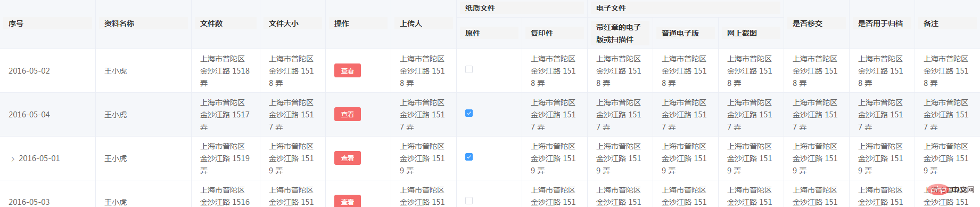Click 查看 button for 2016-05-02 row

pos(348,70)
